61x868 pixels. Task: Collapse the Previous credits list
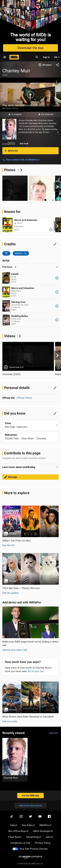[x=57, y=267]
